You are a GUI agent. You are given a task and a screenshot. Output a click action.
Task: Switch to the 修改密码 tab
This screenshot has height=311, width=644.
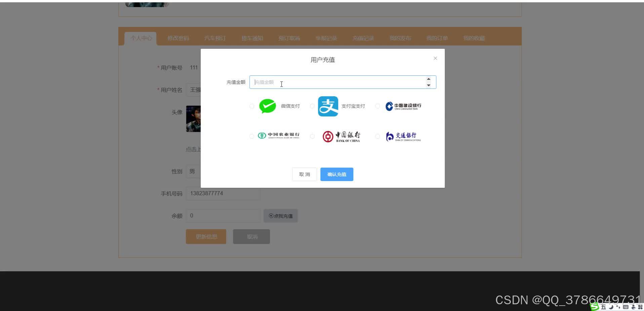178,38
